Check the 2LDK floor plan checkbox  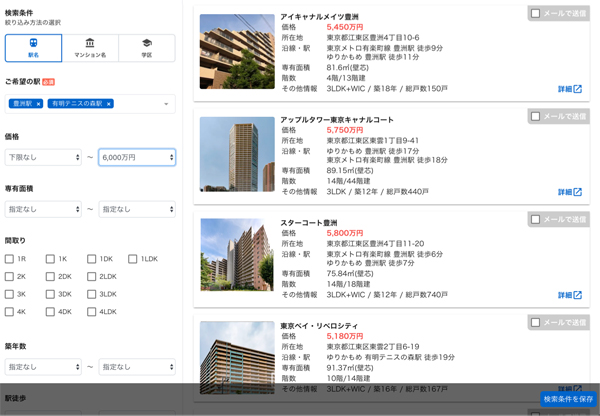[x=92, y=276]
